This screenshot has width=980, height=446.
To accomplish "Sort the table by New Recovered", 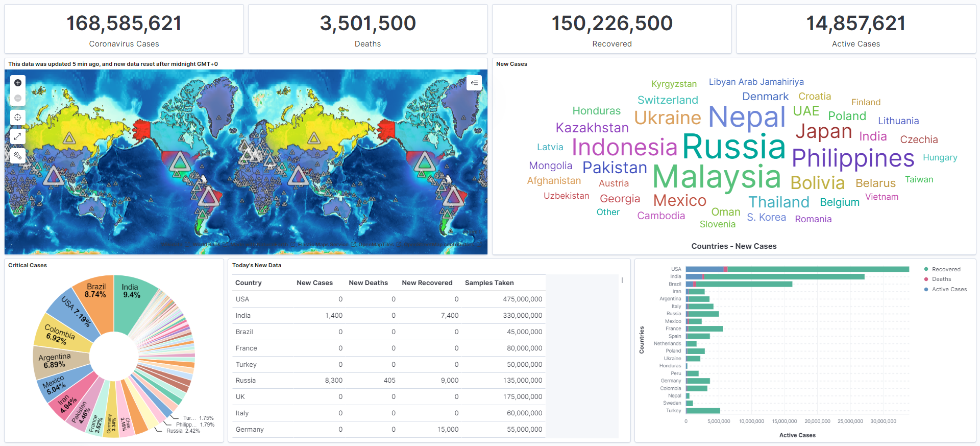I will pos(427,283).
